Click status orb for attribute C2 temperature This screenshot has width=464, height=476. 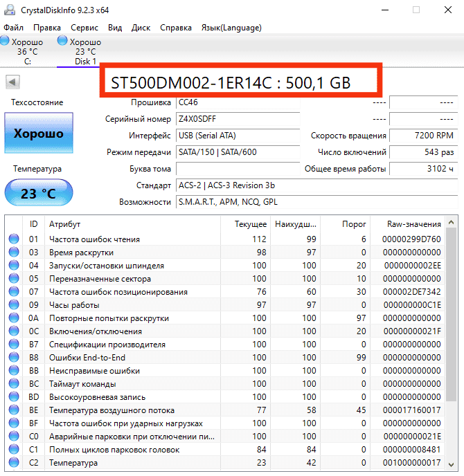pyautogui.click(x=14, y=463)
